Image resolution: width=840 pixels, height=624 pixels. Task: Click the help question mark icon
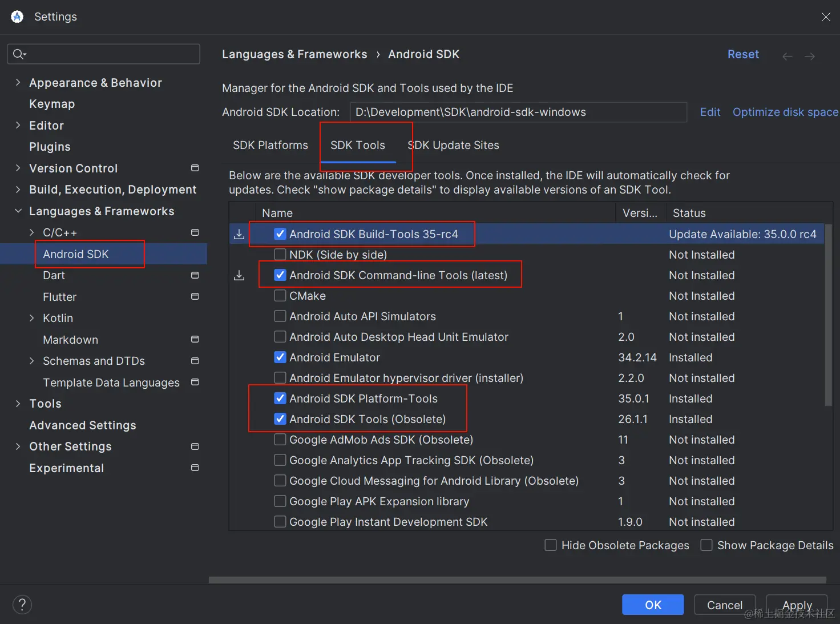point(22,605)
